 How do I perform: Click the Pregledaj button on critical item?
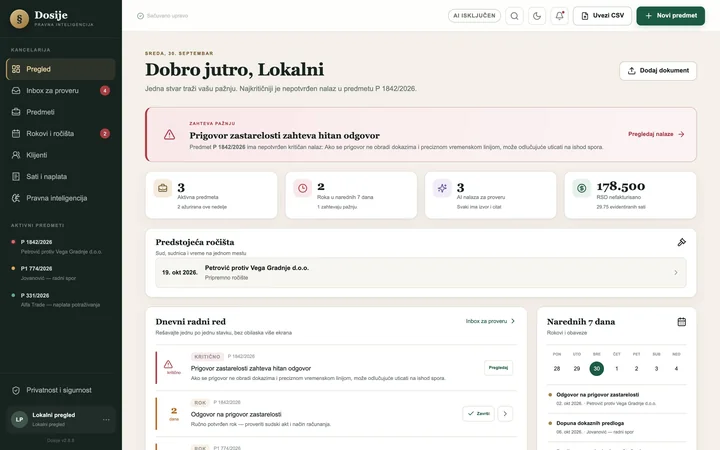tap(498, 368)
